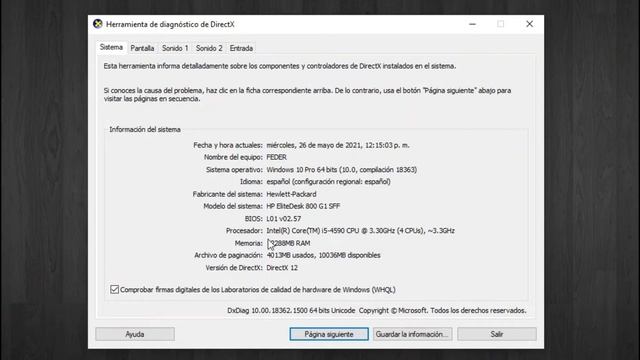640x360 pixels.
Task: Click the BIOS value L01 v02.57
Action: pyautogui.click(x=284, y=219)
